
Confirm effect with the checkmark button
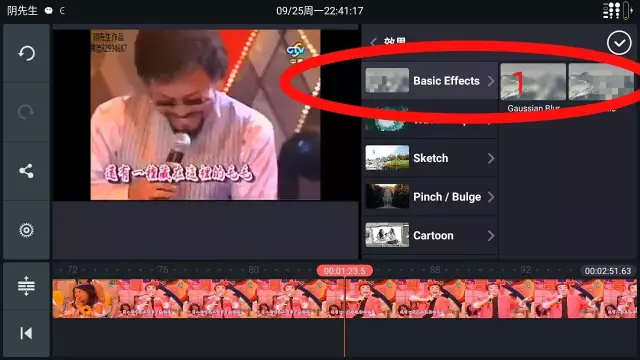pyautogui.click(x=619, y=42)
